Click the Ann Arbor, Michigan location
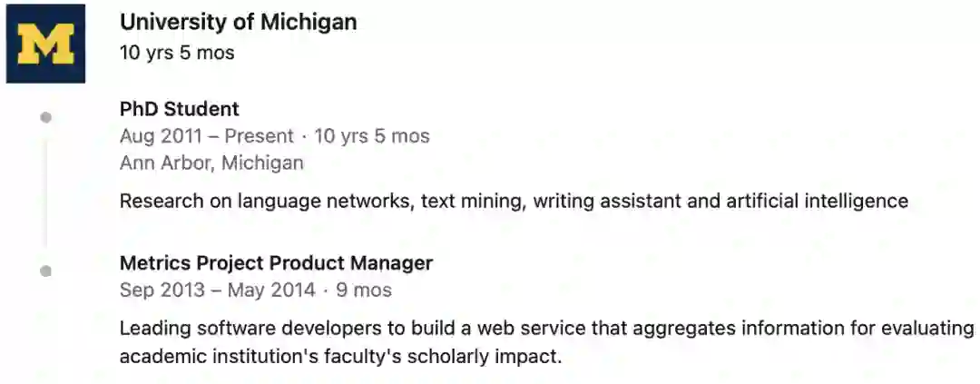980x384 pixels. click(x=211, y=163)
